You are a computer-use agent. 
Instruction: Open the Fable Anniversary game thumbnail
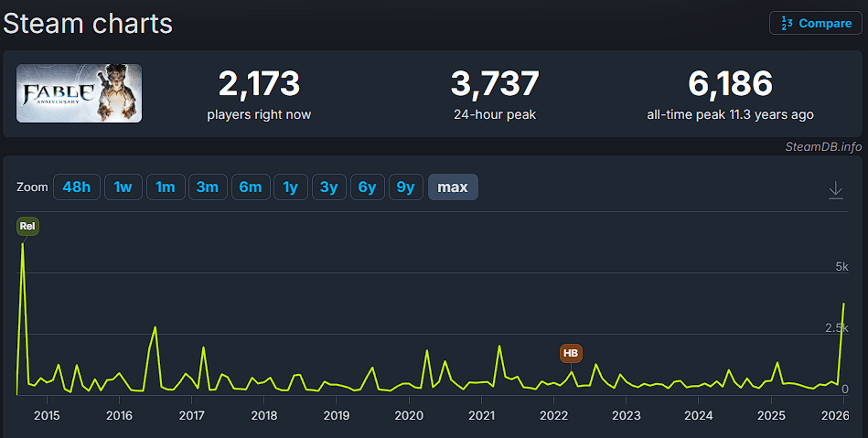pos(80,93)
